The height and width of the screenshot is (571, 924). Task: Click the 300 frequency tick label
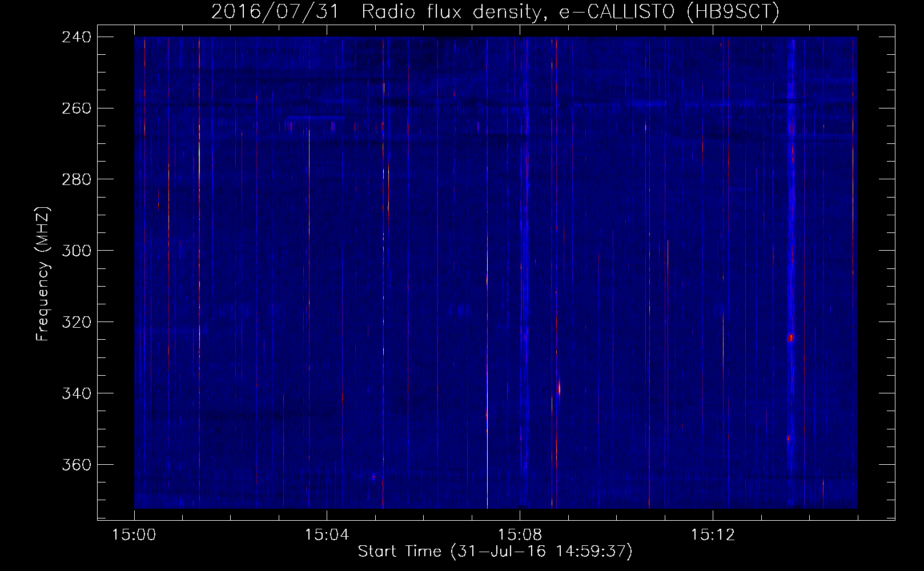coord(76,251)
